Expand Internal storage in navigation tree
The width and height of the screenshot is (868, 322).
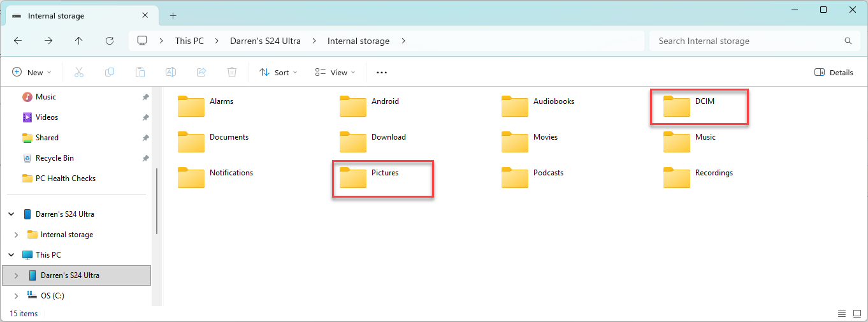[16, 235]
